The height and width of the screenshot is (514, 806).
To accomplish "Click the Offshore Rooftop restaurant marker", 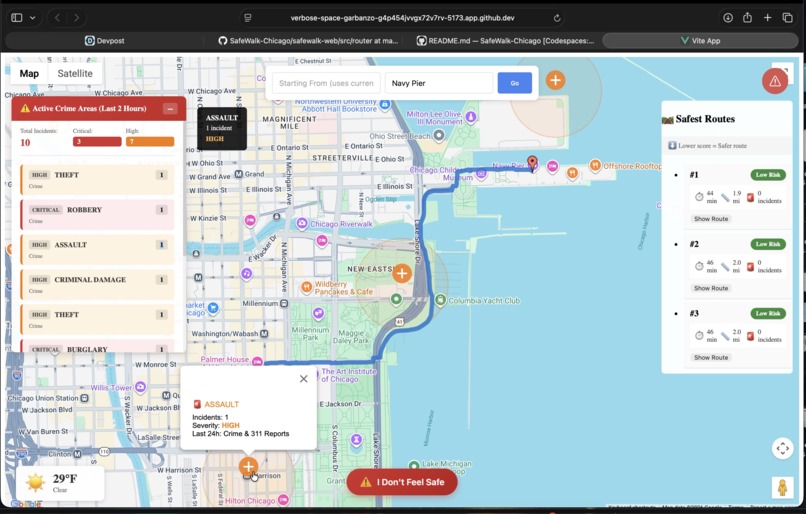I will click(595, 166).
